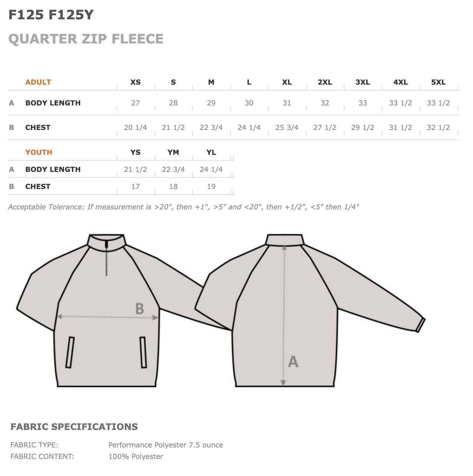The width and height of the screenshot is (473, 476).
Task: Click the left pocket on the front jacket
Action: [x=70, y=352]
